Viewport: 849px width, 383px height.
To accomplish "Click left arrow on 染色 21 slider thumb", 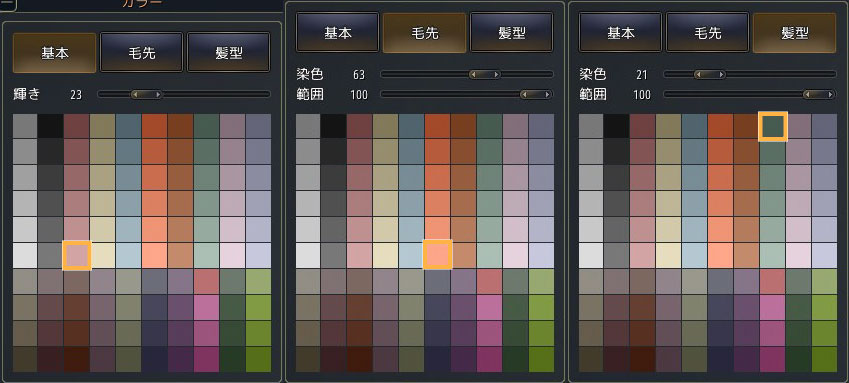I will [698, 74].
